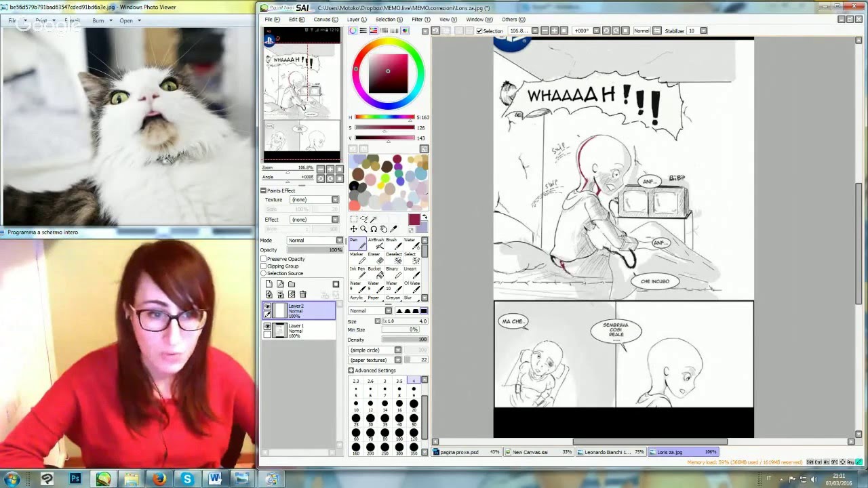The height and width of the screenshot is (488, 868).
Task: Open the Layer menu
Action: (x=357, y=20)
